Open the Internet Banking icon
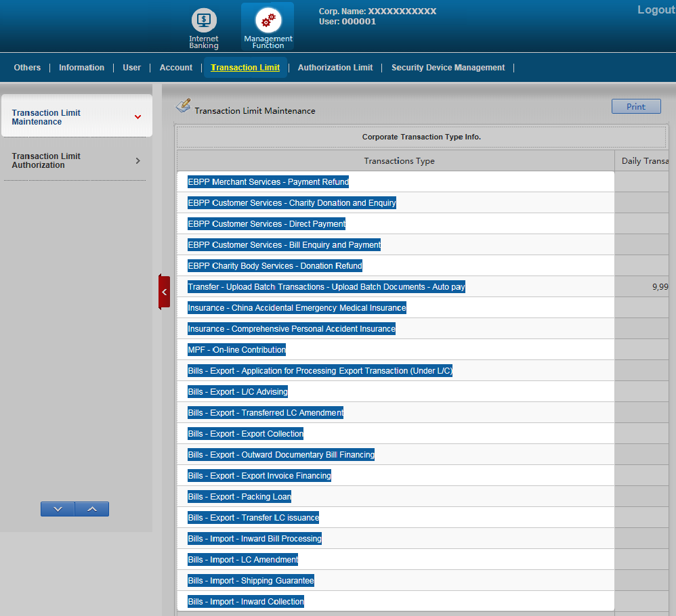The height and width of the screenshot is (616, 676). 203,21
